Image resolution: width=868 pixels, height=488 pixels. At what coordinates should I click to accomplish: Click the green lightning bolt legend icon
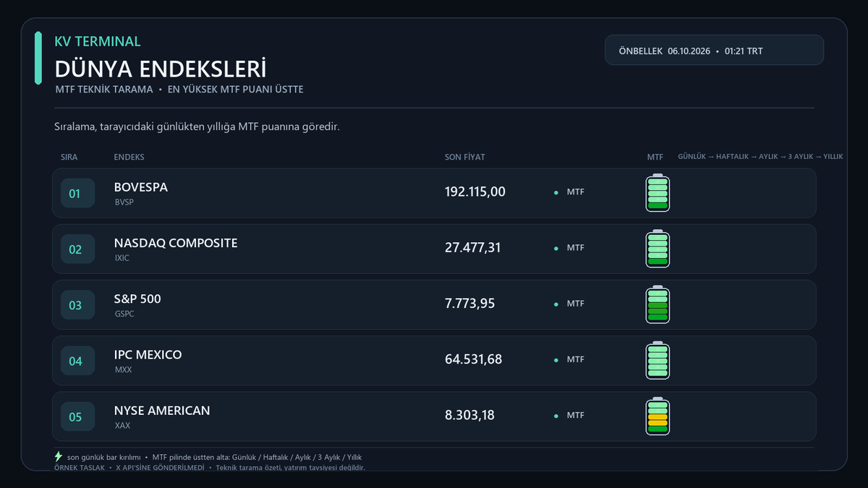[59, 457]
